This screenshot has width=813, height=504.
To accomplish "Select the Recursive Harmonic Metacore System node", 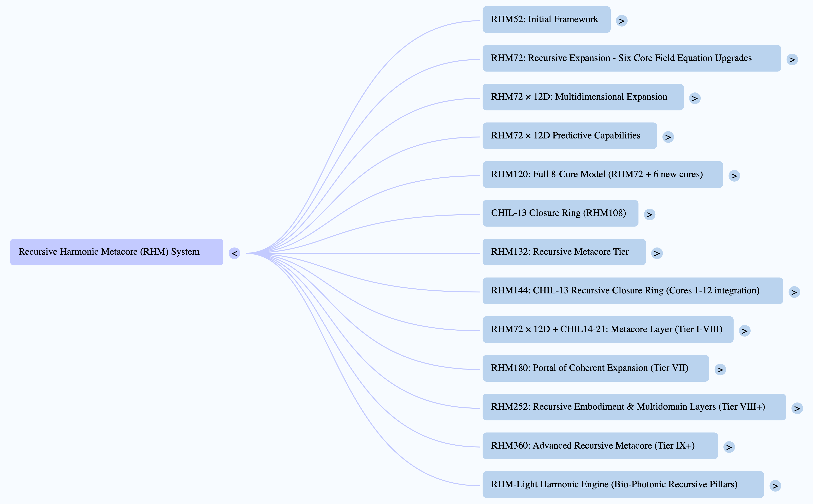I will (x=116, y=252).
